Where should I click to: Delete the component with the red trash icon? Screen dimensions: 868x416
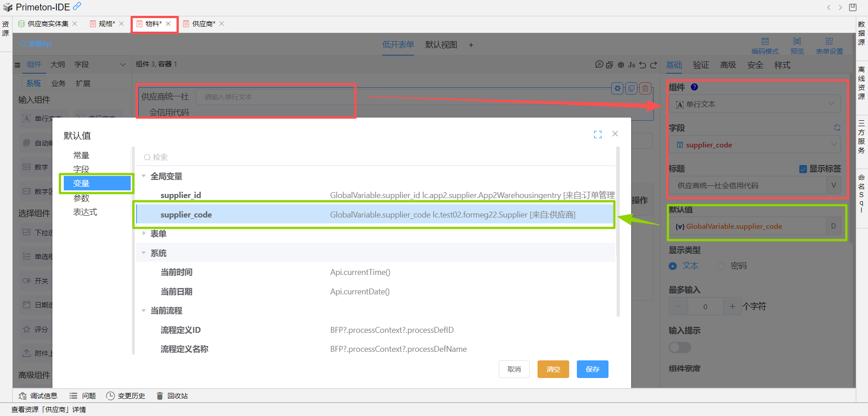click(x=645, y=88)
